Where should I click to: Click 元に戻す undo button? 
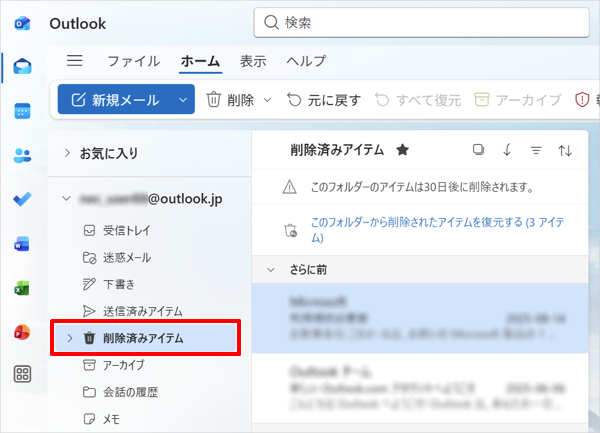tap(324, 100)
